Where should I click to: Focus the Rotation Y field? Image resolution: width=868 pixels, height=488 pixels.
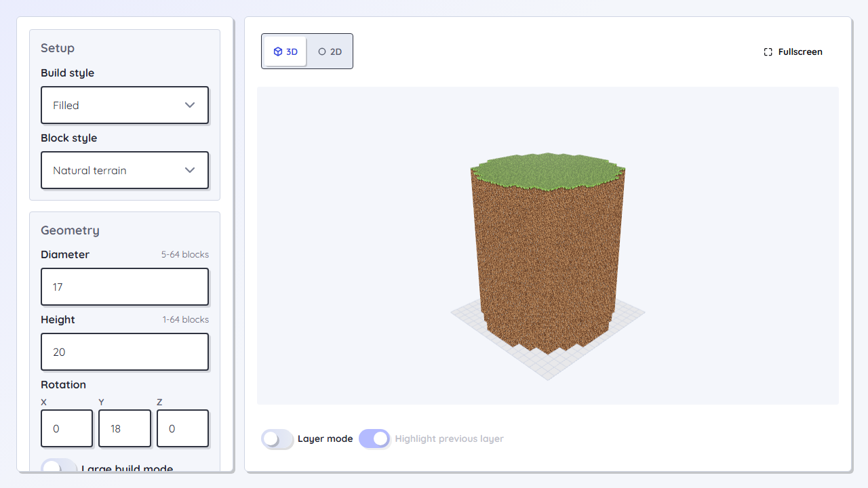point(125,428)
